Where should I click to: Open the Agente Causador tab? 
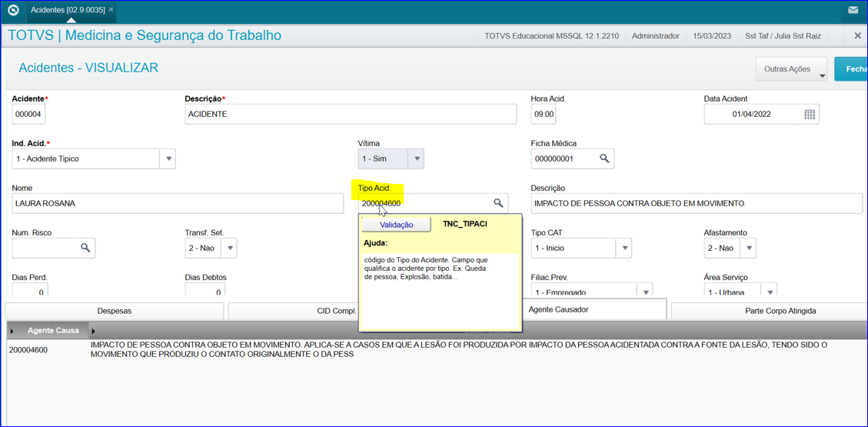click(558, 309)
